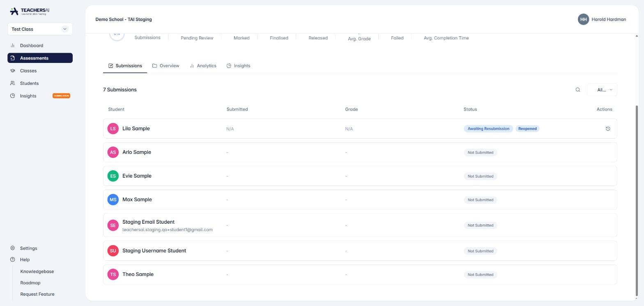
Task: Click the SE avatar for Staging Email Student
Action: point(113,225)
